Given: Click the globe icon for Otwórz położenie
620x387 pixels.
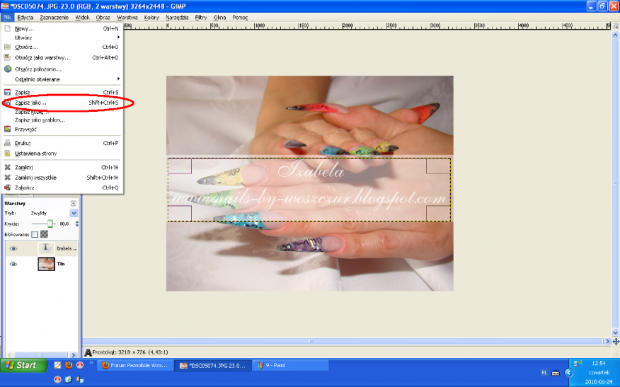Looking at the screenshot, I should pyautogui.click(x=8, y=69).
